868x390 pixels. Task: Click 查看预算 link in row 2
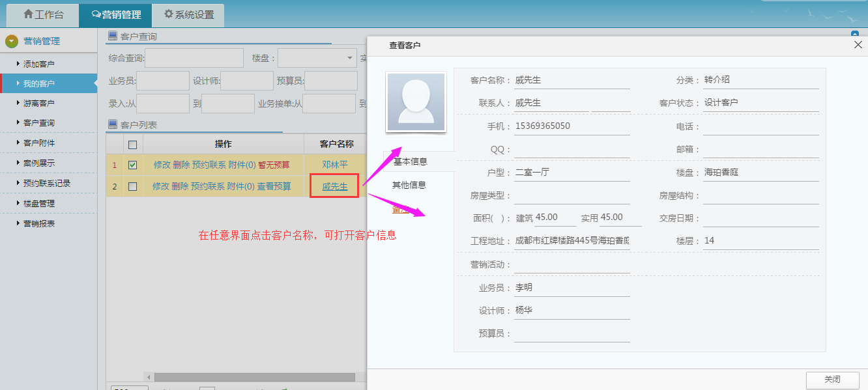274,186
